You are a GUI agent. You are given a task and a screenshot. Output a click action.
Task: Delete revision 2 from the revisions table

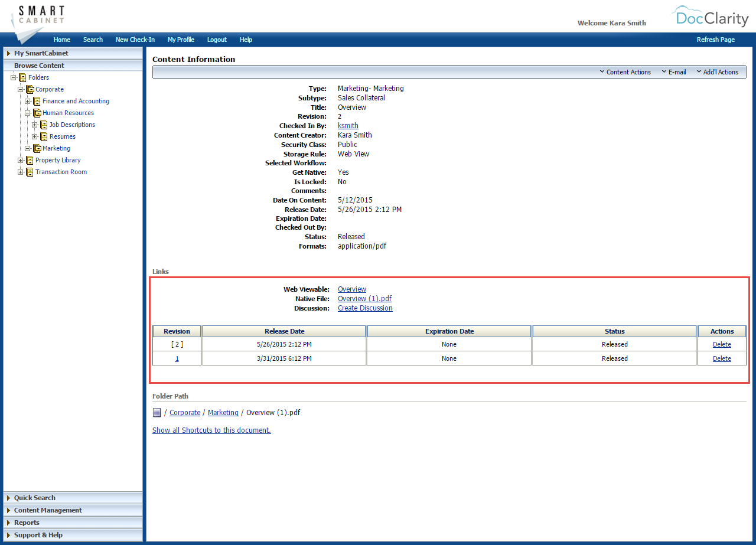[722, 344]
